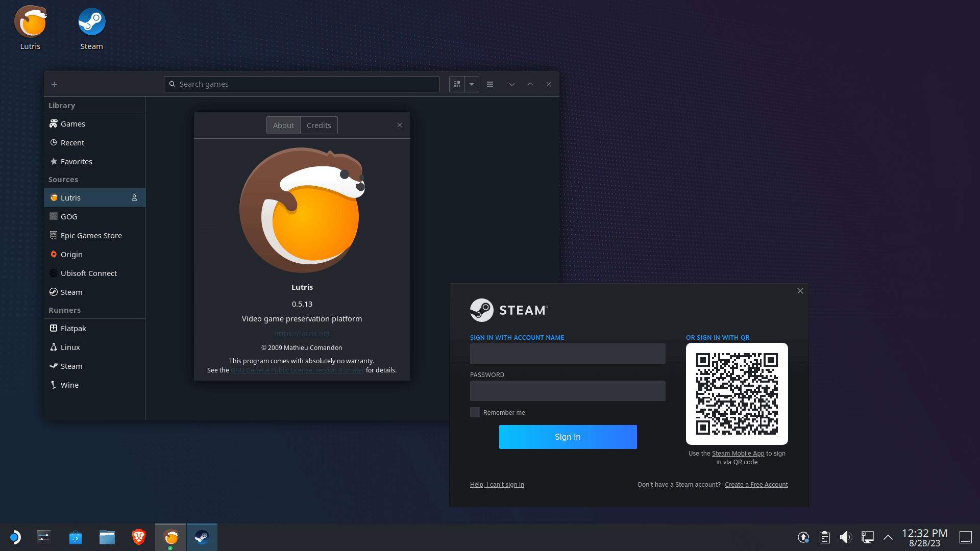Click the Steam login account name input field
980x551 pixels.
point(568,353)
